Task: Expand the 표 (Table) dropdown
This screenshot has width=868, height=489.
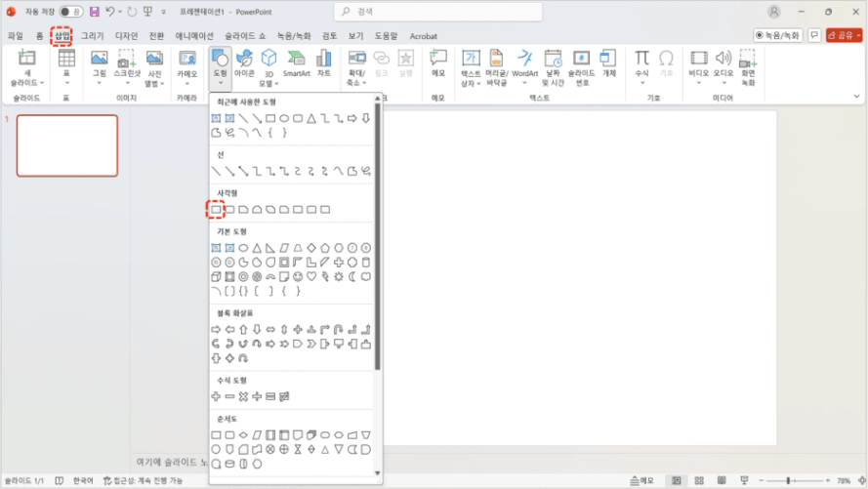Action: coord(66,82)
